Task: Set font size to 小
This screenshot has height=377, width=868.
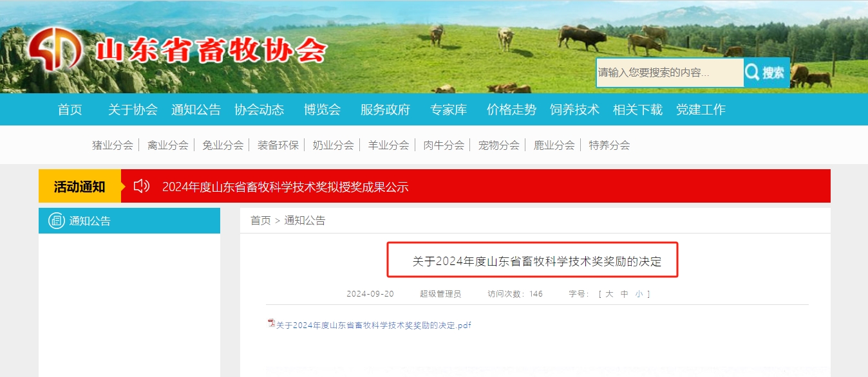Action: (639, 294)
